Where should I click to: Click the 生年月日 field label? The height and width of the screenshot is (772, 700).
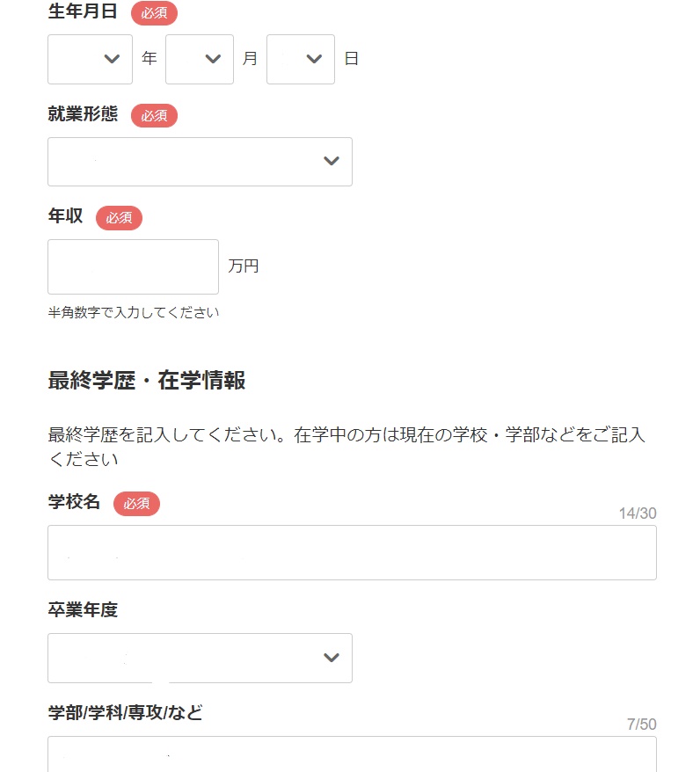coord(83,11)
